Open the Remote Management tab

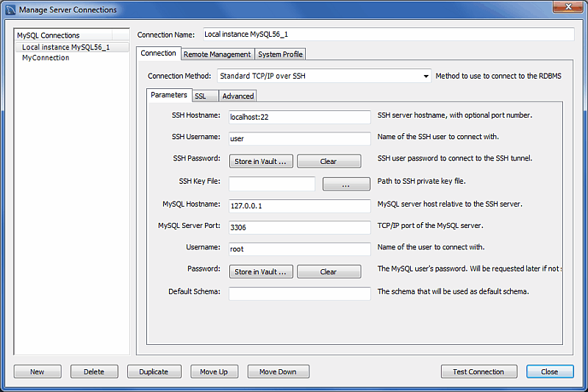[x=217, y=54]
